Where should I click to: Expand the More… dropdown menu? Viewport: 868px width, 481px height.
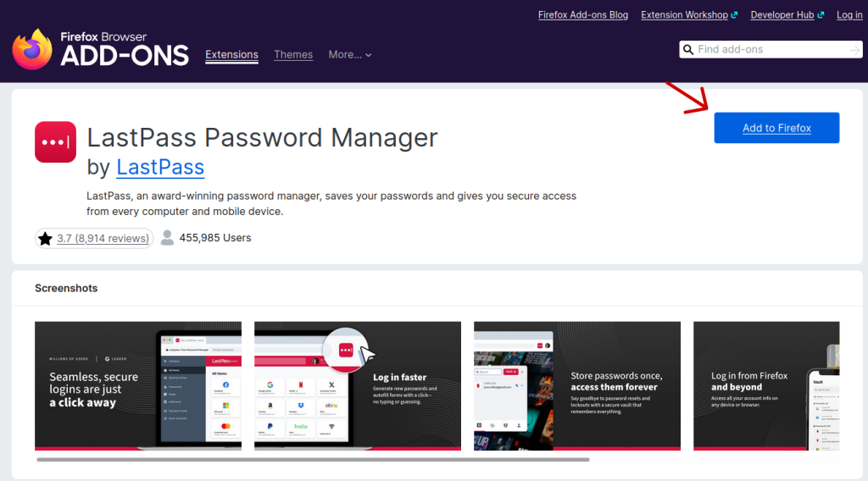(350, 54)
